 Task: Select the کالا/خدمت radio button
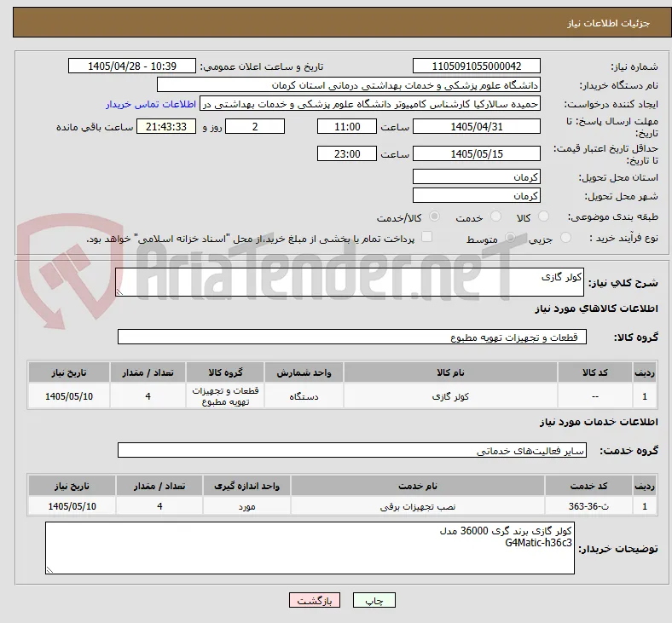click(434, 216)
